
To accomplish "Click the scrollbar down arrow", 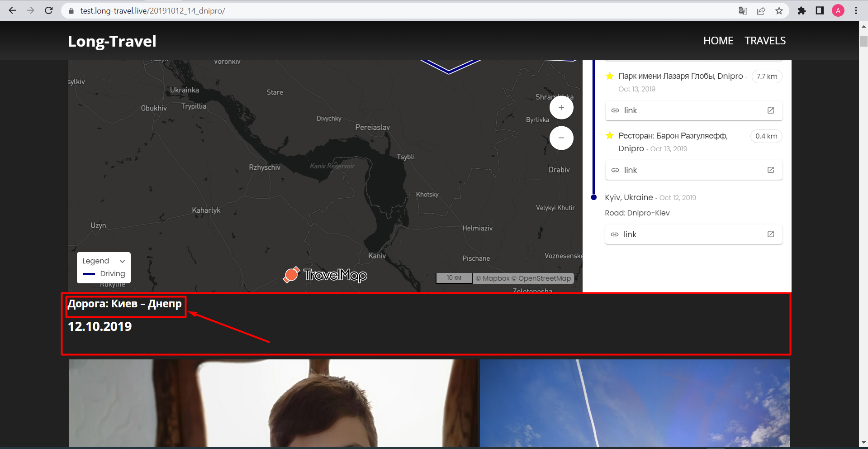I will point(863,443).
